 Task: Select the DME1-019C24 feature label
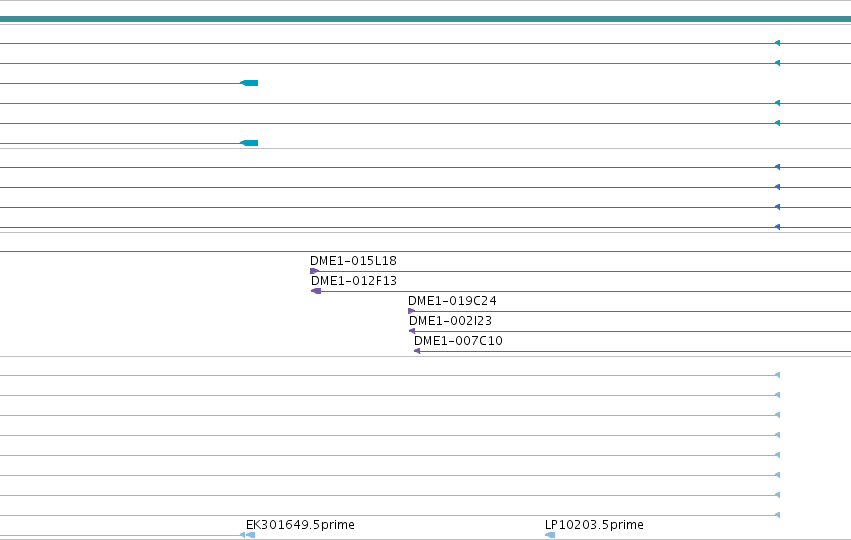tap(452, 301)
